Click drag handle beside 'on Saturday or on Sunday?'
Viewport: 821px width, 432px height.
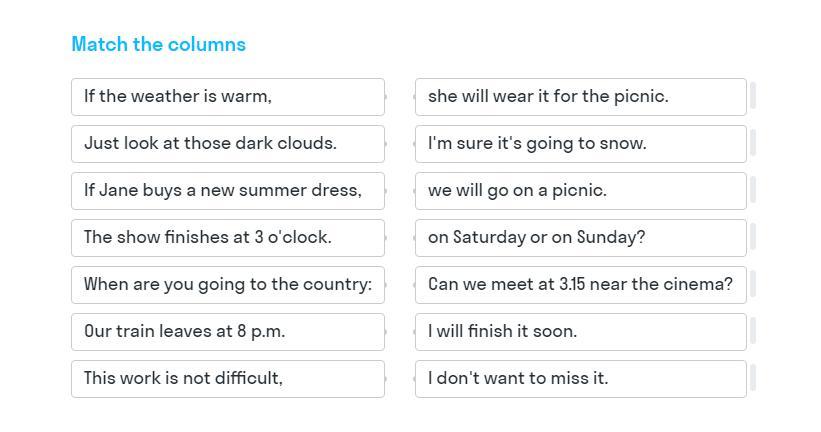coord(752,238)
